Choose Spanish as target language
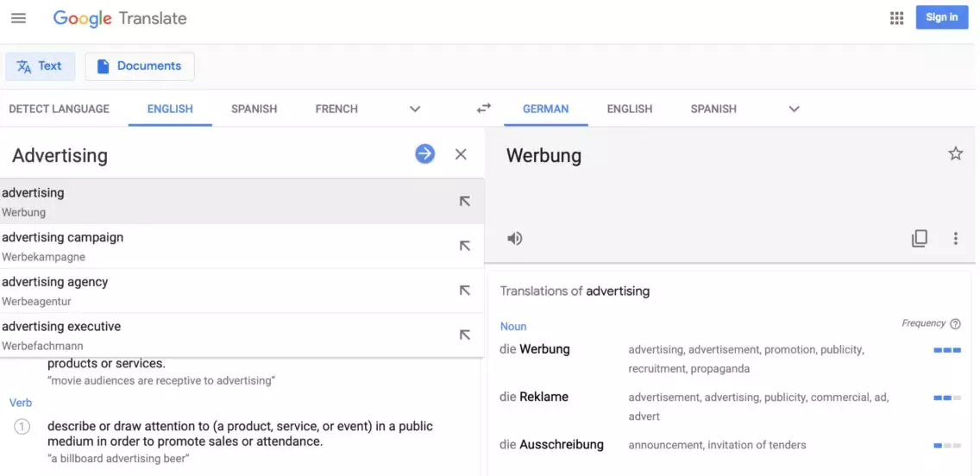 713,110
